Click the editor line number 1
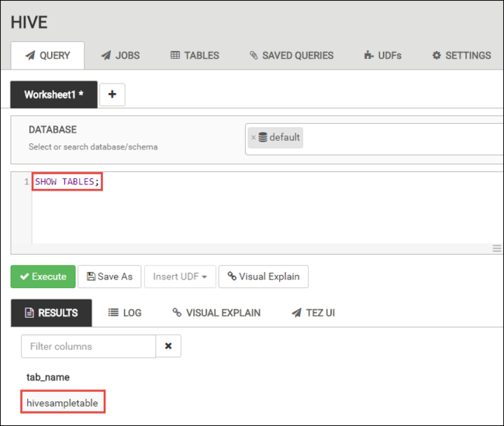Viewport: 504px width, 426px height. pyautogui.click(x=26, y=182)
